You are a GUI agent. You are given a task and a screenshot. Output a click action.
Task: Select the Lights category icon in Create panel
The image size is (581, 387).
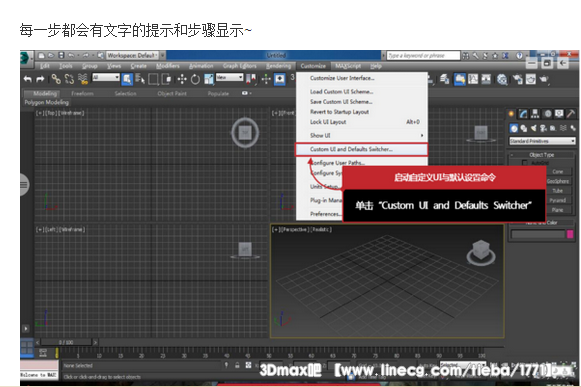tap(533, 128)
